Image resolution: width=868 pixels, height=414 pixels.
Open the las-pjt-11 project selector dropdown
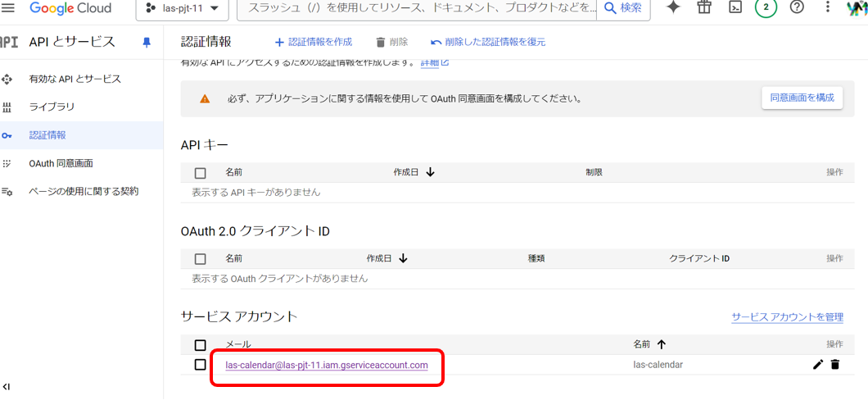click(181, 8)
